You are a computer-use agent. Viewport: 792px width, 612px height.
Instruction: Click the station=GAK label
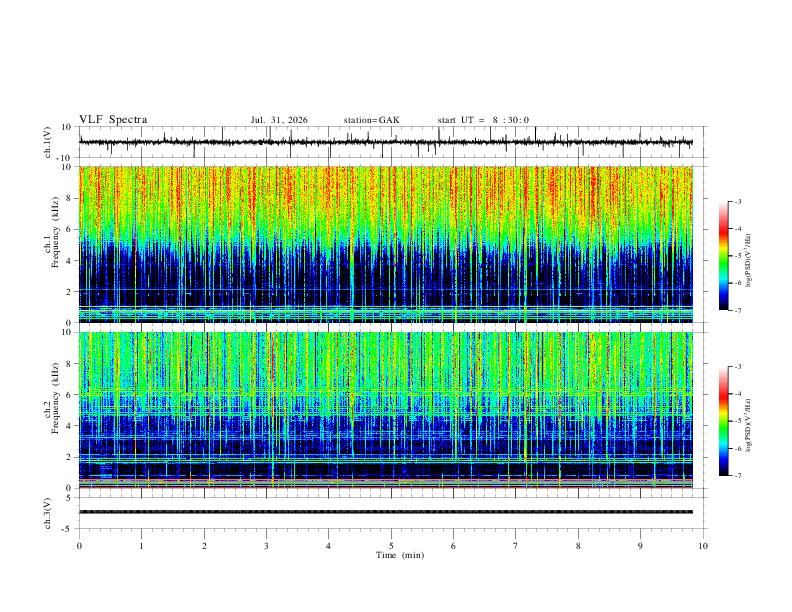pos(371,120)
